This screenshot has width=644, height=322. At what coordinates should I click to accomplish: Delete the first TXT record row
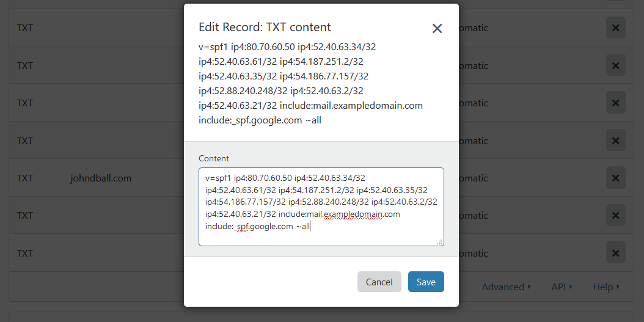(616, 28)
